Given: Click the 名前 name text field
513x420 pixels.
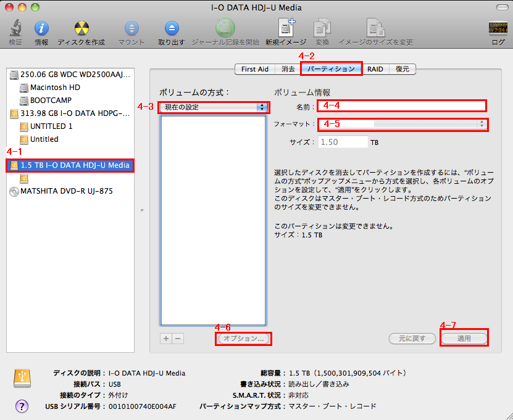Looking at the screenshot, I should [402, 105].
